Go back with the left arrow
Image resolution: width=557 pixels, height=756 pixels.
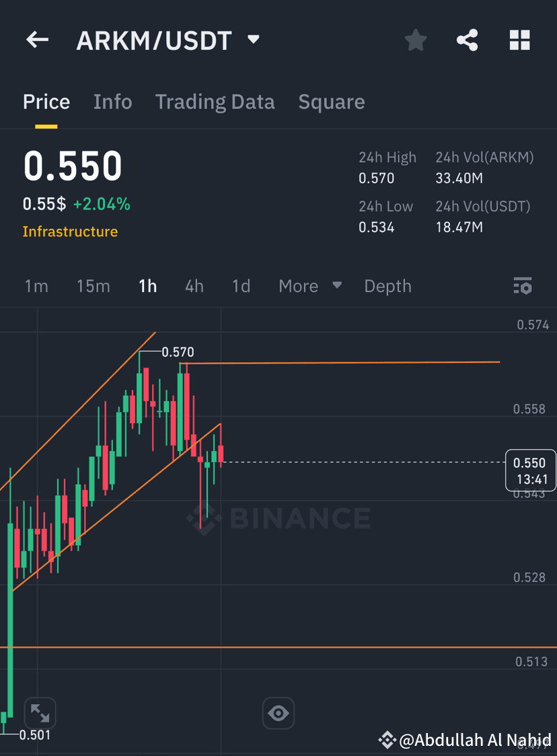point(37,40)
